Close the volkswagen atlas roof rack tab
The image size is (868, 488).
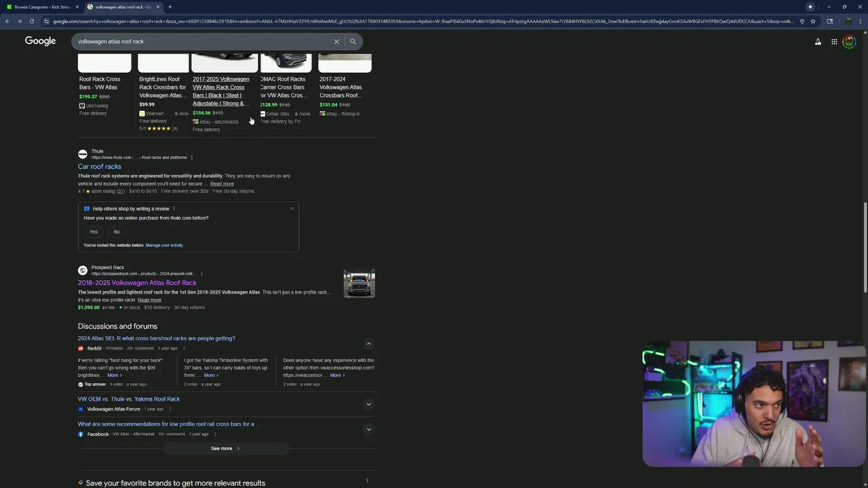coord(158,7)
